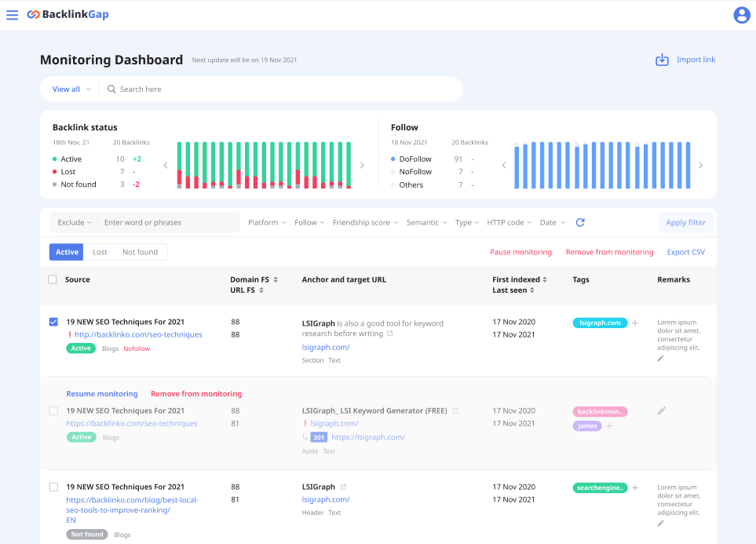This screenshot has height=544, width=756.
Task: Click the Apply filter button
Action: tap(685, 222)
